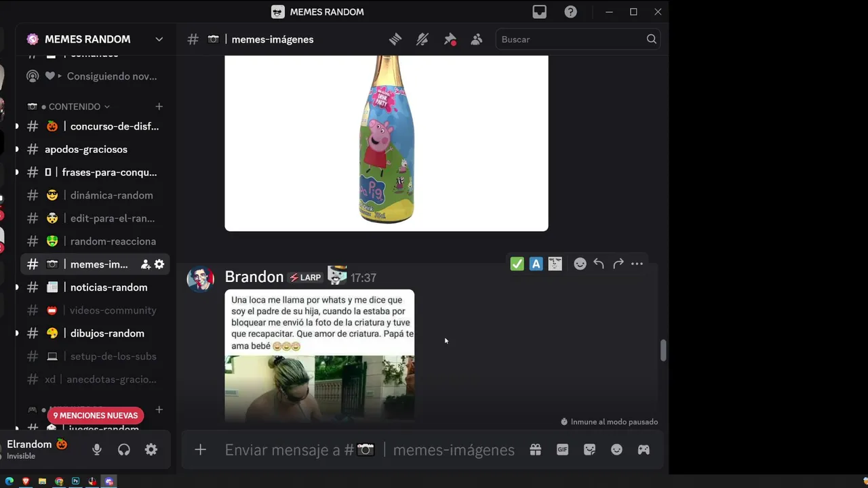Open dibujos-random channel
This screenshot has height=488, width=868.
(95, 333)
